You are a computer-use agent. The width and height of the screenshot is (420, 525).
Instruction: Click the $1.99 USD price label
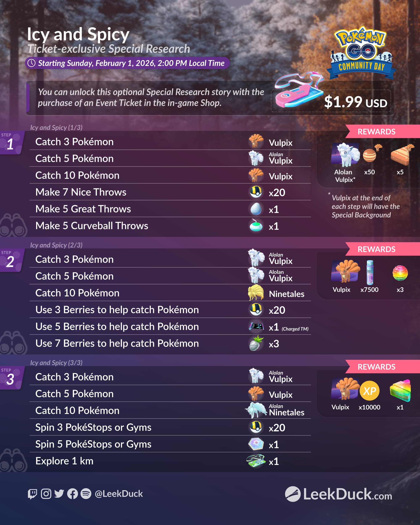click(356, 102)
